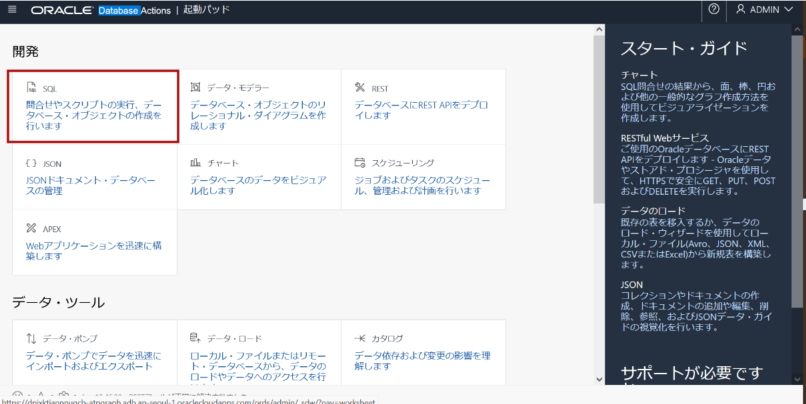Open SQL card description link
The image size is (806, 404).
(x=94, y=116)
